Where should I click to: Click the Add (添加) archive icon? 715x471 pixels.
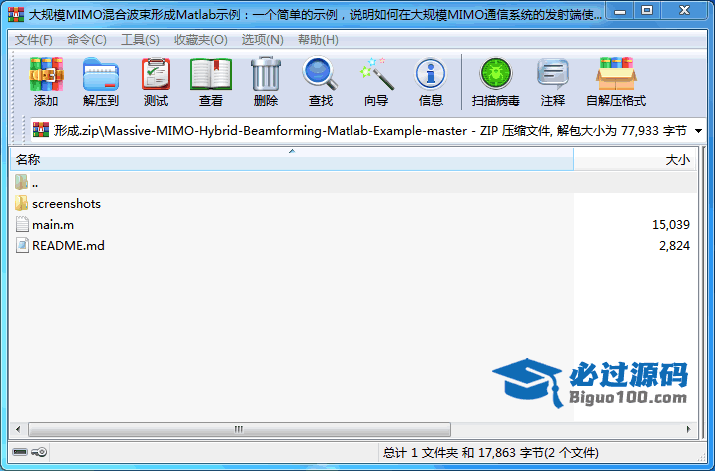[46, 74]
